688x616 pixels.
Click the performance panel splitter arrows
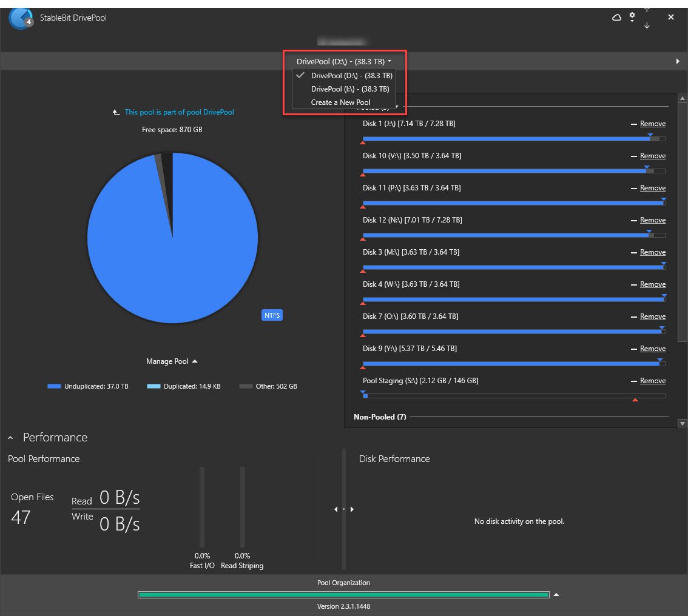[344, 509]
